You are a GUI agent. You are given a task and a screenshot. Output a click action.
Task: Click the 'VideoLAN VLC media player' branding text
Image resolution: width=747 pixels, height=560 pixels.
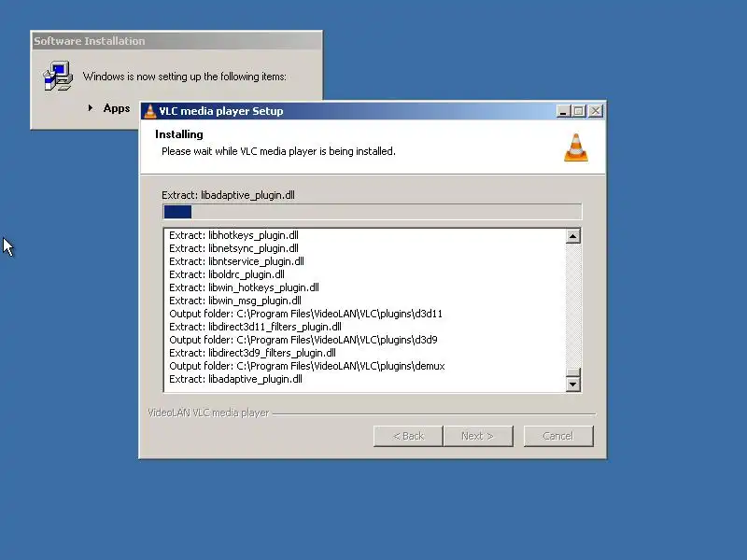coord(208,413)
